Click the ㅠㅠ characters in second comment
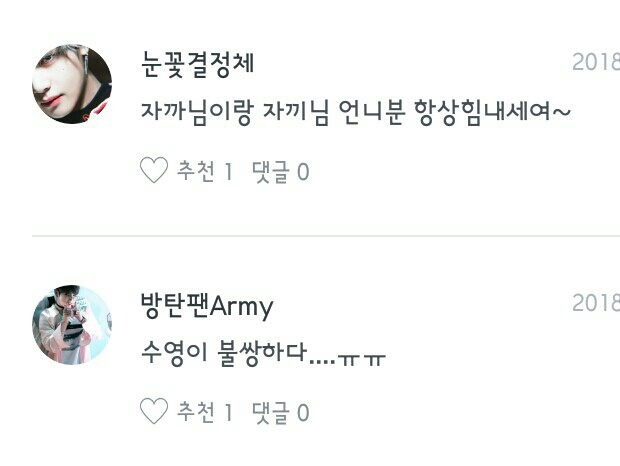This screenshot has height=466, width=620. coord(362,360)
